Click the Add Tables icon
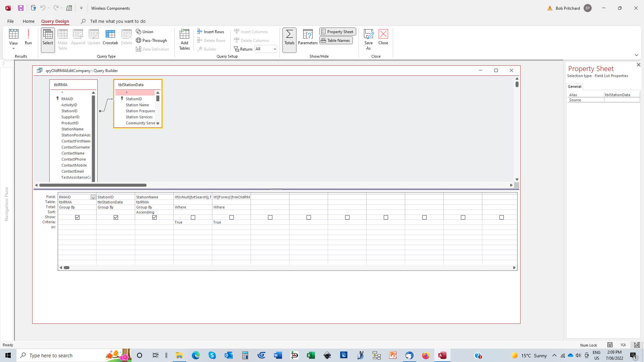This screenshot has height=362, width=644. [184, 39]
